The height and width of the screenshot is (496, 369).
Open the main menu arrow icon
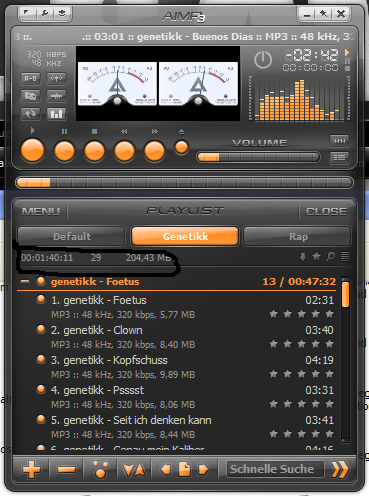[27, 13]
